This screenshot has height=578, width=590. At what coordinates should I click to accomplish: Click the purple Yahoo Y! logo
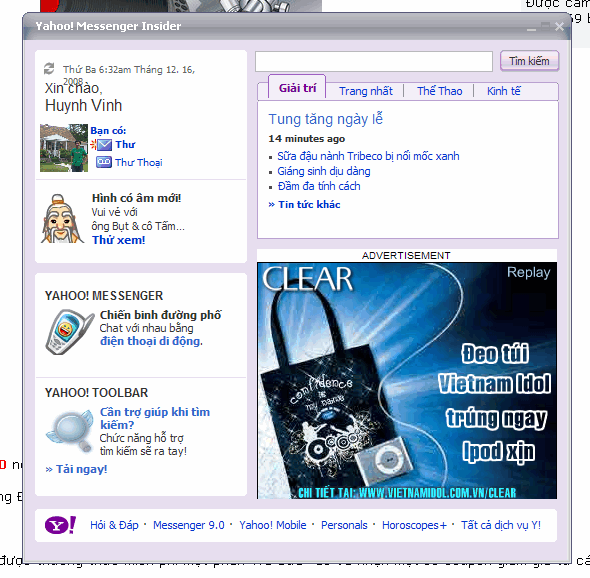click(x=60, y=525)
